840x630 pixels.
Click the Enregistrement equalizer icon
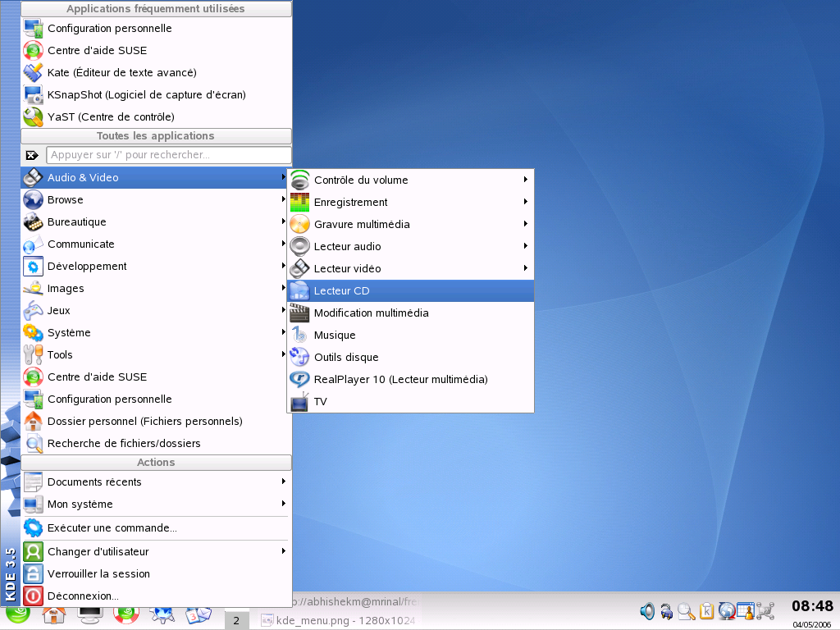coord(299,202)
